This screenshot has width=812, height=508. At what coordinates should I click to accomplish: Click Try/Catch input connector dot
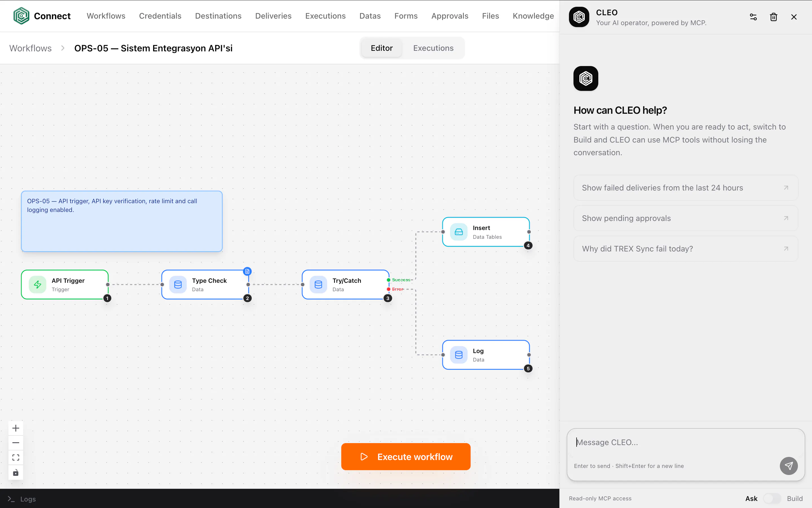point(303,284)
